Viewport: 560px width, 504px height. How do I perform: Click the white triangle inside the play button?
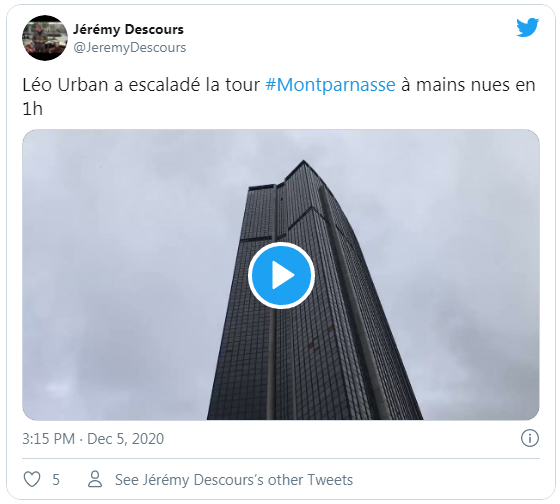[x=283, y=275]
